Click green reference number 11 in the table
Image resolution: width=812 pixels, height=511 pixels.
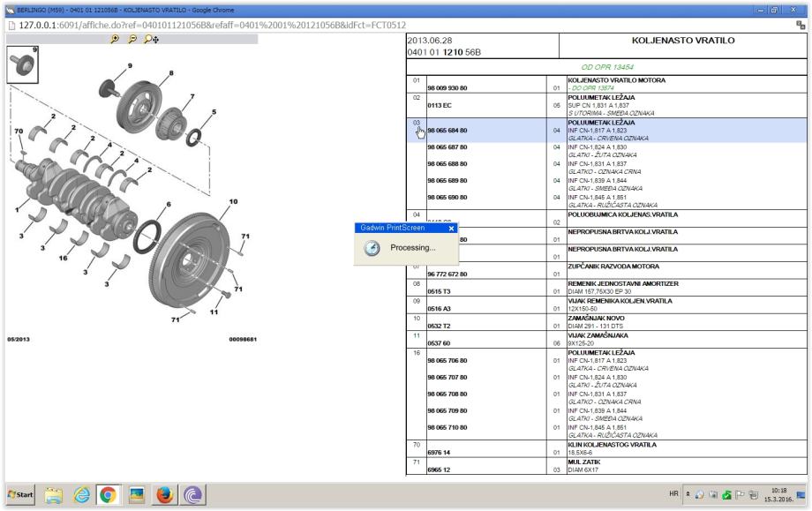pos(415,335)
